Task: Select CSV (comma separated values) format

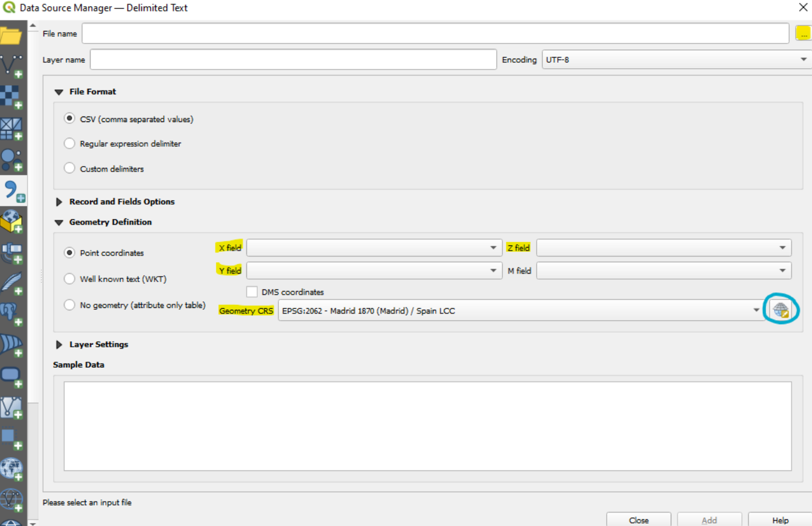Action: 69,119
